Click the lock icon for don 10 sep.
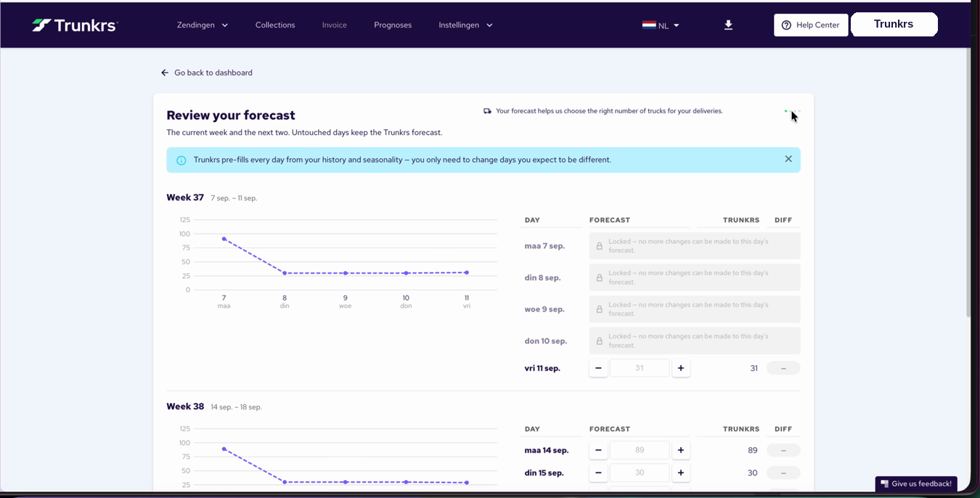The height and width of the screenshot is (498, 980). coord(600,341)
